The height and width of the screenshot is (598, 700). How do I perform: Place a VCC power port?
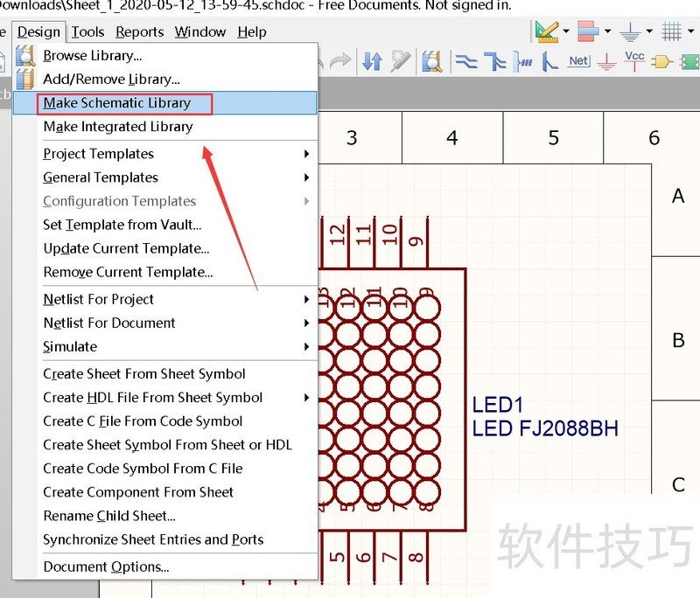[633, 63]
